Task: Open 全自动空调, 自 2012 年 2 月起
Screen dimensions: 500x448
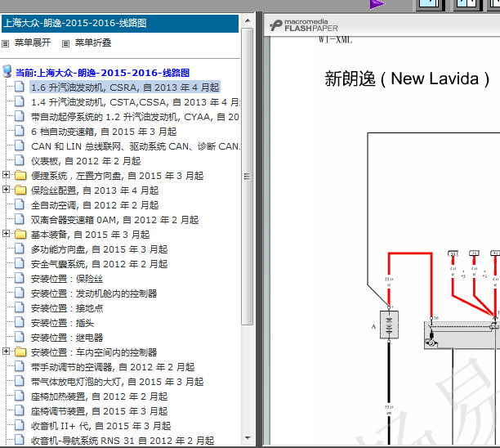Action: (x=95, y=205)
